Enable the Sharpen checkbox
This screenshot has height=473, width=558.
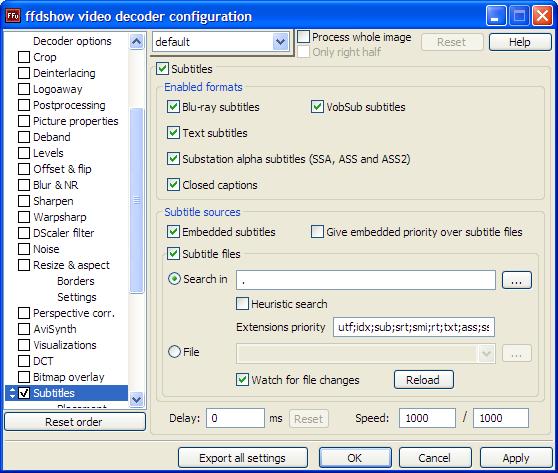(x=24, y=201)
